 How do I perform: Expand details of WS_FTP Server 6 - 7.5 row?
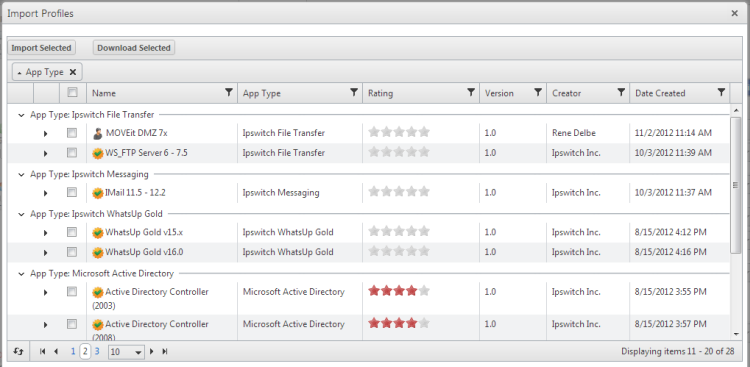click(45, 154)
